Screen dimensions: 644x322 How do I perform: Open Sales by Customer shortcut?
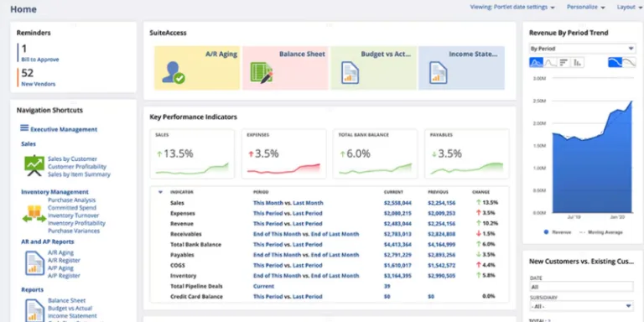click(72, 159)
